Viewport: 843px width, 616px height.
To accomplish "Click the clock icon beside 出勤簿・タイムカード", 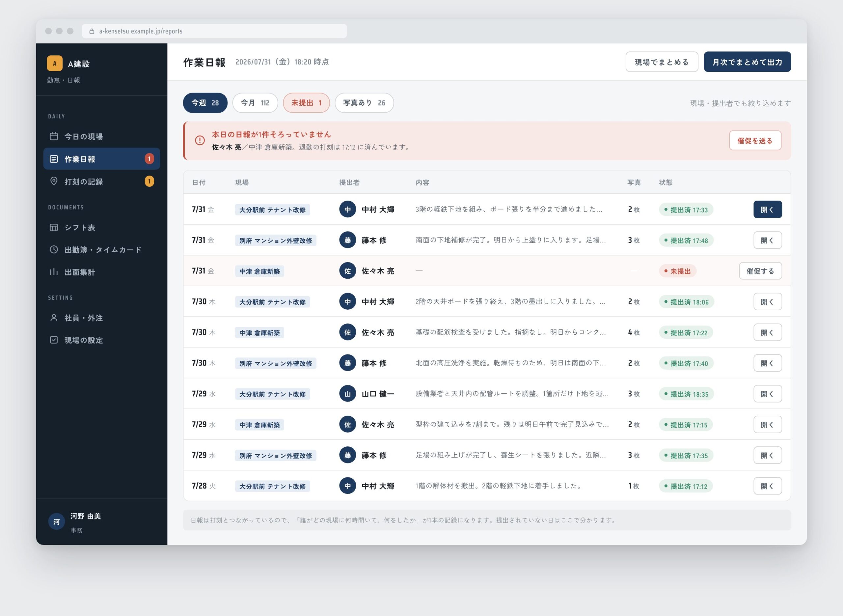I will (x=54, y=249).
